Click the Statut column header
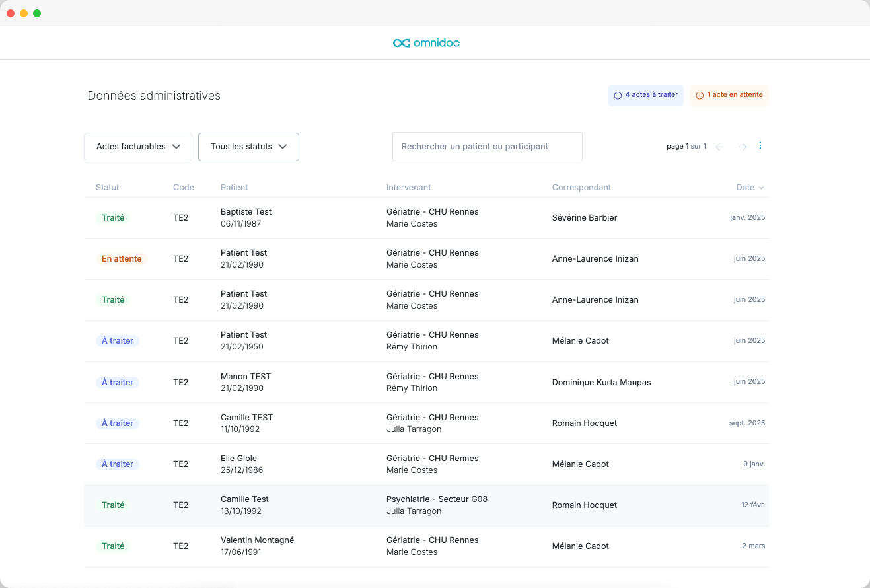 (x=108, y=188)
